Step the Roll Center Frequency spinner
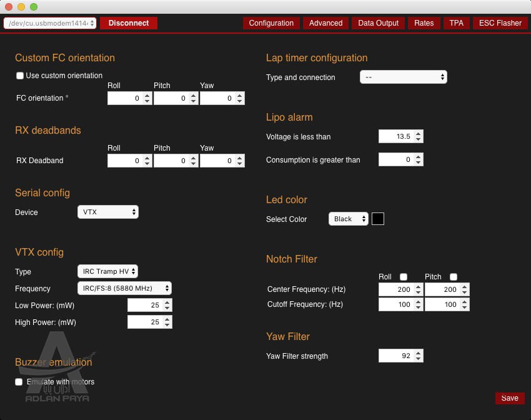Screen dimensions: 531x420 click(419, 289)
